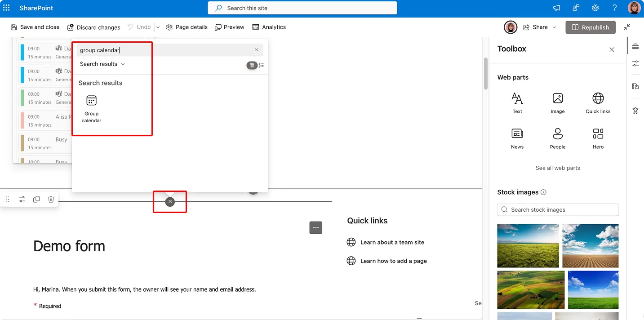Switch web part picker to list view
Image resolution: width=644 pixels, height=320 pixels.
coord(261,65)
